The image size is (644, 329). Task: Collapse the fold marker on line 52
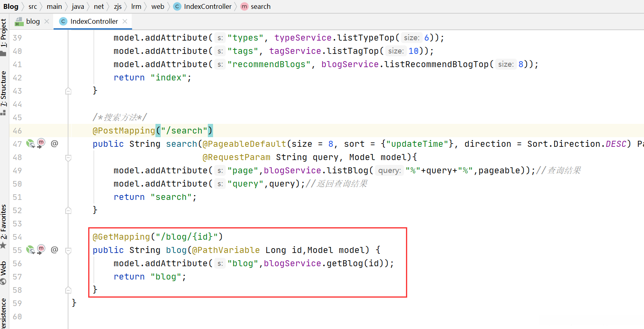68,210
